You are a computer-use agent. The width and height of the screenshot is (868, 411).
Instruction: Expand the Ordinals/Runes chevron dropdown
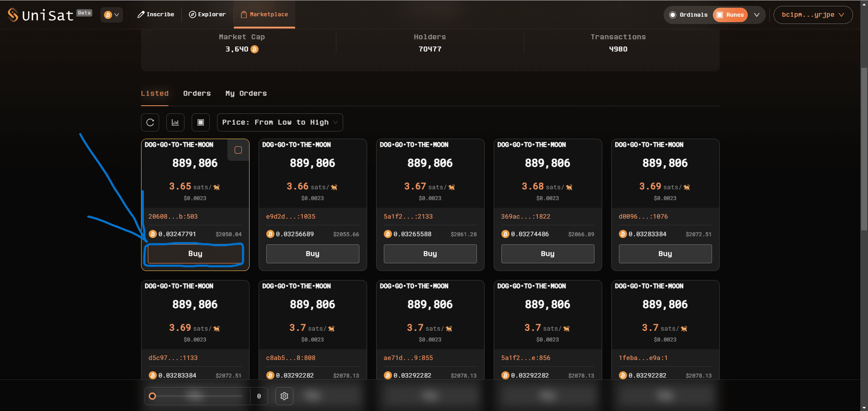757,15
